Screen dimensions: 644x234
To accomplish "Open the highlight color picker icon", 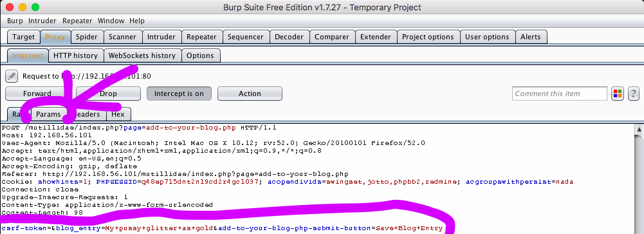I will click(x=618, y=93).
